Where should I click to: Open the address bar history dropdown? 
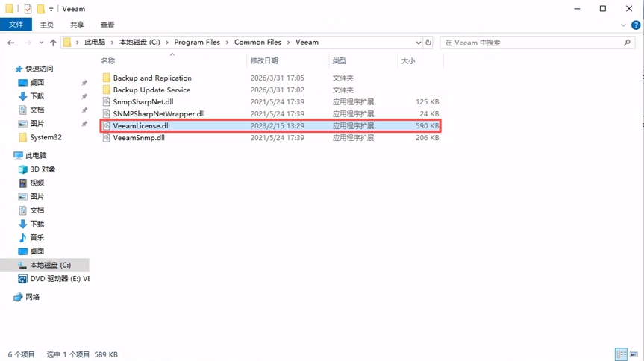click(418, 43)
